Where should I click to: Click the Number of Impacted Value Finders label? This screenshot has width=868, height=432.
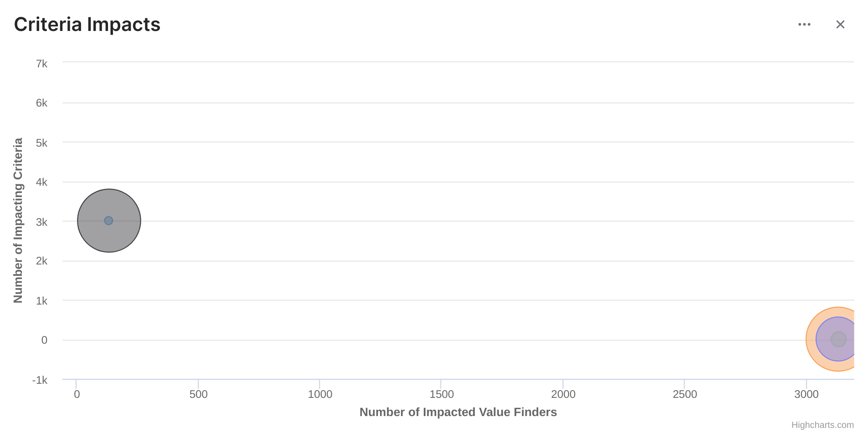tap(458, 412)
